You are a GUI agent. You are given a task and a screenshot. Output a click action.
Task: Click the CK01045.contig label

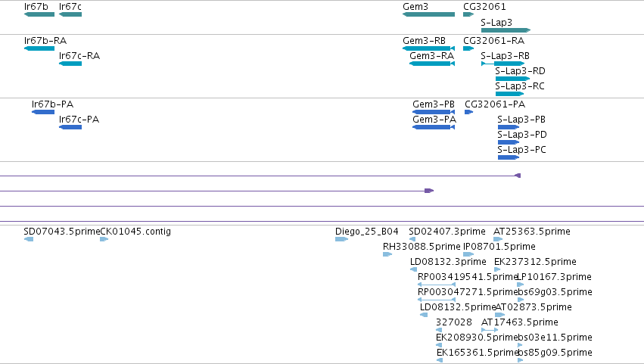click(x=135, y=232)
